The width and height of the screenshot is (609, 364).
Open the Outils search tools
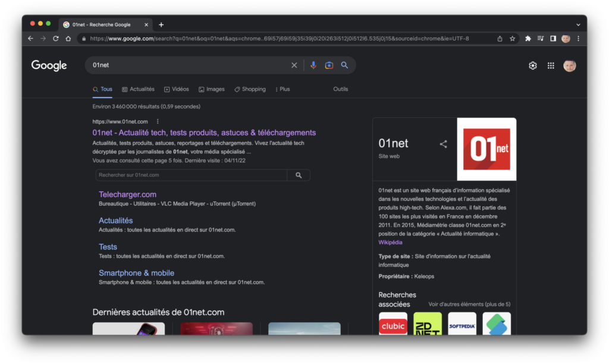point(341,89)
